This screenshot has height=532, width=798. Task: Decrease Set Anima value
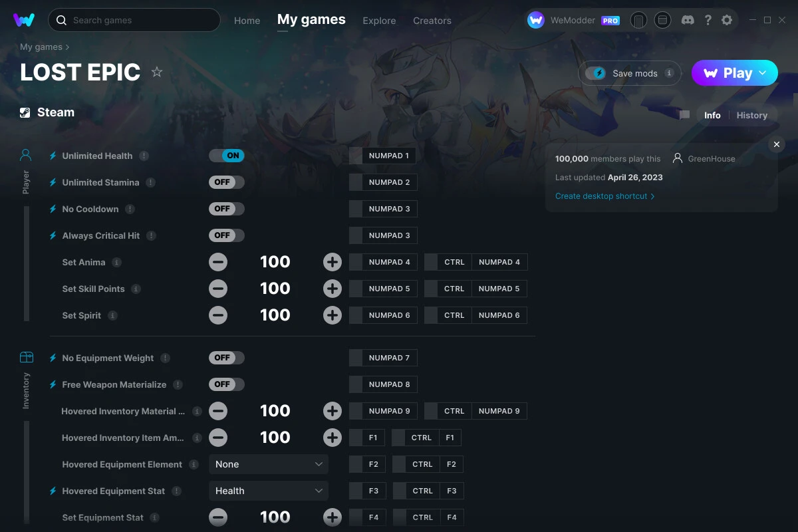pyautogui.click(x=218, y=262)
